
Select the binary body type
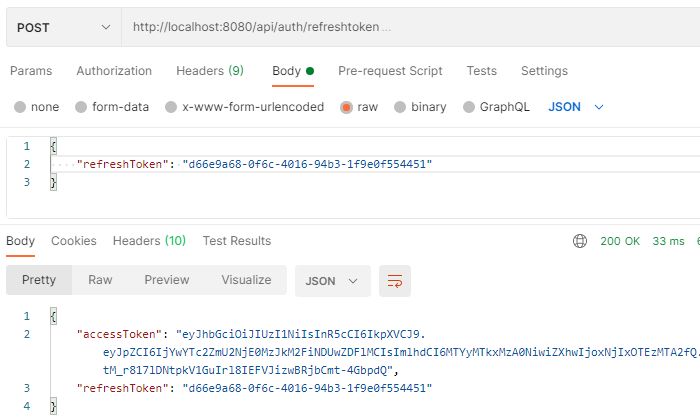click(x=421, y=107)
